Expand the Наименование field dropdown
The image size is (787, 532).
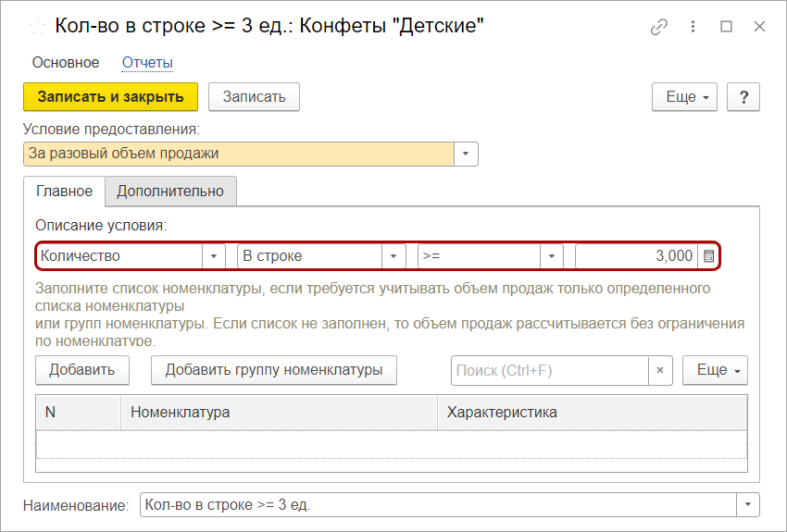747,505
